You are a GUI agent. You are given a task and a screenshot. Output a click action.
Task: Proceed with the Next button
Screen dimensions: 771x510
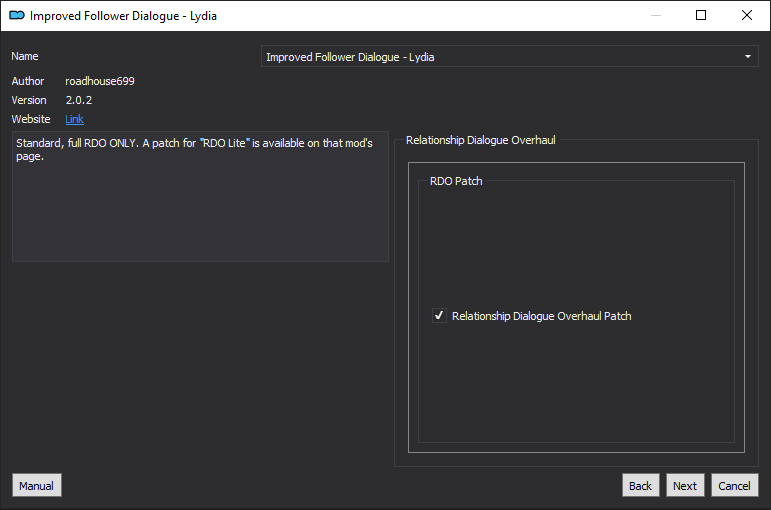pyautogui.click(x=685, y=485)
